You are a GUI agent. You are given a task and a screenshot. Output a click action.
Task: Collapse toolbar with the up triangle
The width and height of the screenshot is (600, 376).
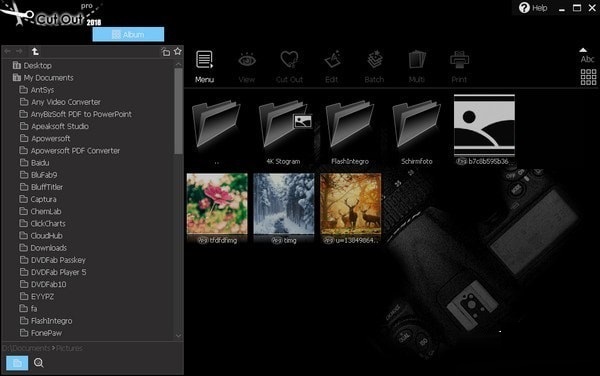(x=583, y=50)
